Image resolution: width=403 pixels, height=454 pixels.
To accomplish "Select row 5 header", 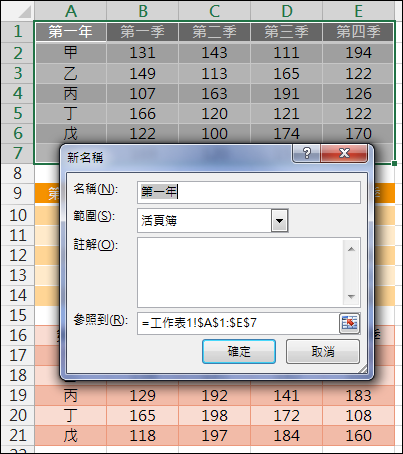I will (x=18, y=113).
